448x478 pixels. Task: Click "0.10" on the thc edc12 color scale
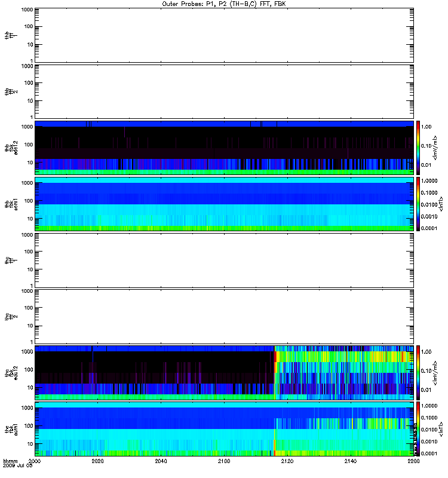click(x=426, y=371)
